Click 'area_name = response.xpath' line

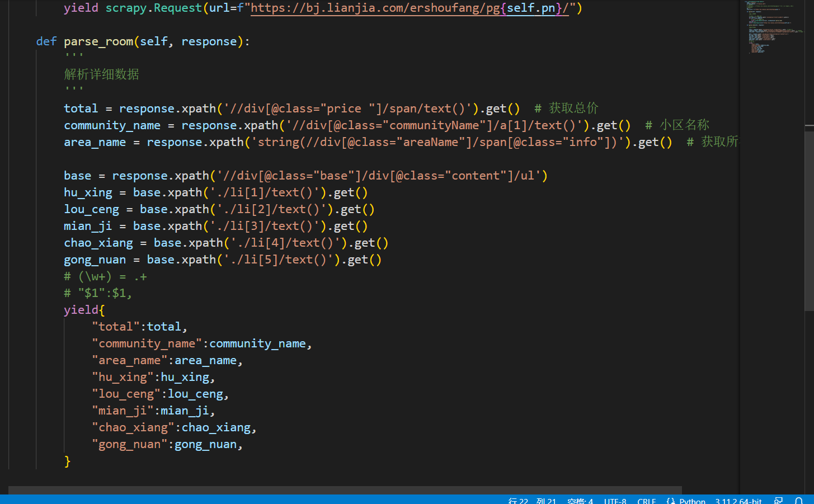368,142
